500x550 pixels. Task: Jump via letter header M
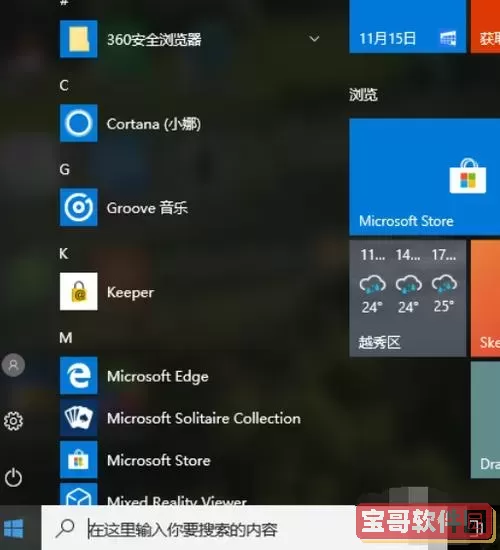pos(66,338)
